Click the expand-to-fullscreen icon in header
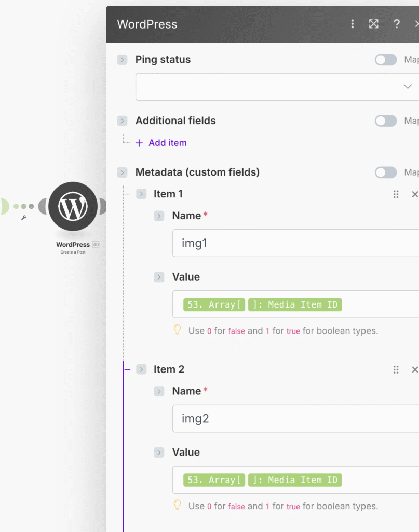Screen dimensions: 419x532 374,24
